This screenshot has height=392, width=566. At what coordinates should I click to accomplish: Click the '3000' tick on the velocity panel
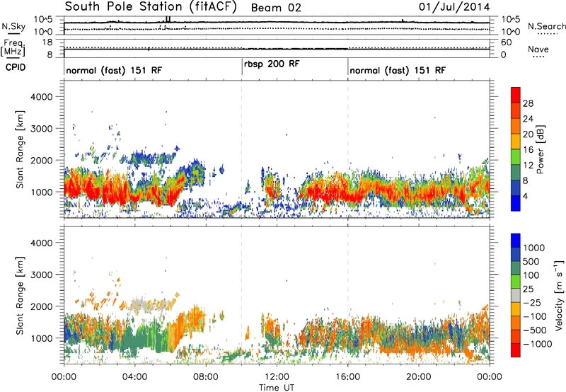[41, 275]
